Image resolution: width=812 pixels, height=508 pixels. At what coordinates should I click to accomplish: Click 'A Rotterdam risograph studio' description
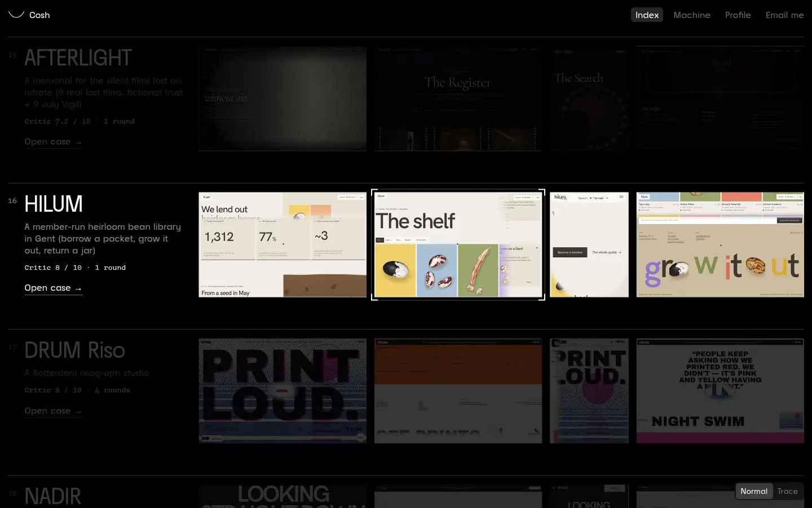pos(87,373)
